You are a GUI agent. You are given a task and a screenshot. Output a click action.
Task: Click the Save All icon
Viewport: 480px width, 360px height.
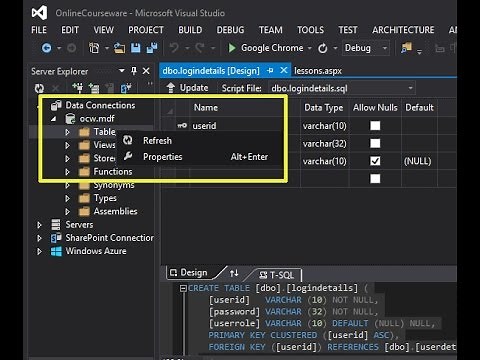tap(152, 48)
